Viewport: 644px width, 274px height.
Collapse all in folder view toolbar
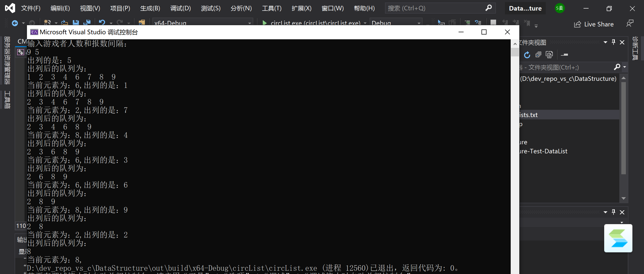click(x=538, y=55)
